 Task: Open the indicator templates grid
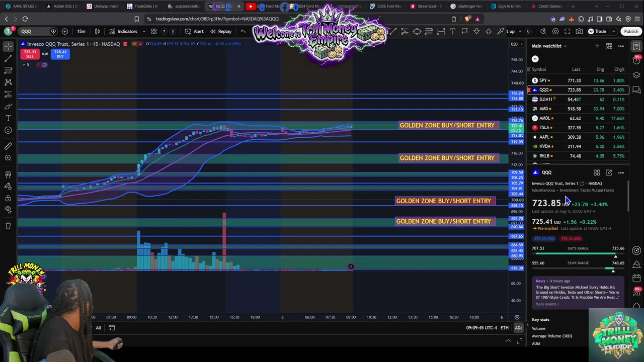pos(154,31)
